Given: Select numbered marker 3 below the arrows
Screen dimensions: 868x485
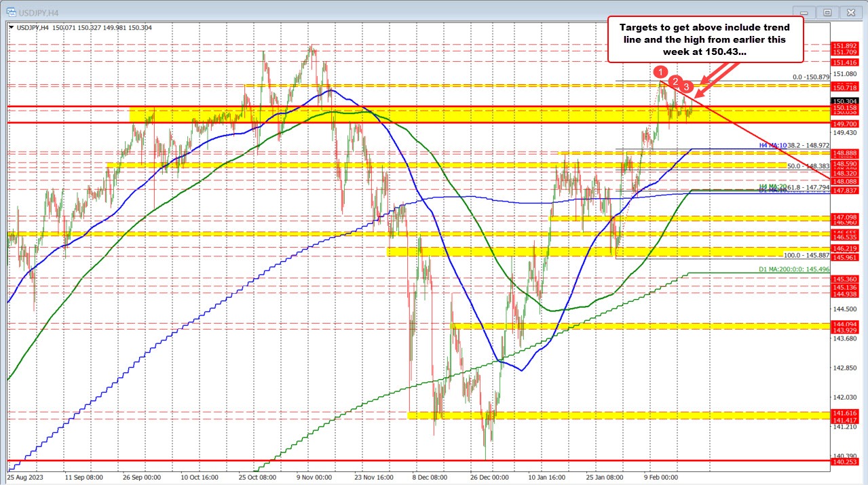Looking at the screenshot, I should [x=686, y=87].
